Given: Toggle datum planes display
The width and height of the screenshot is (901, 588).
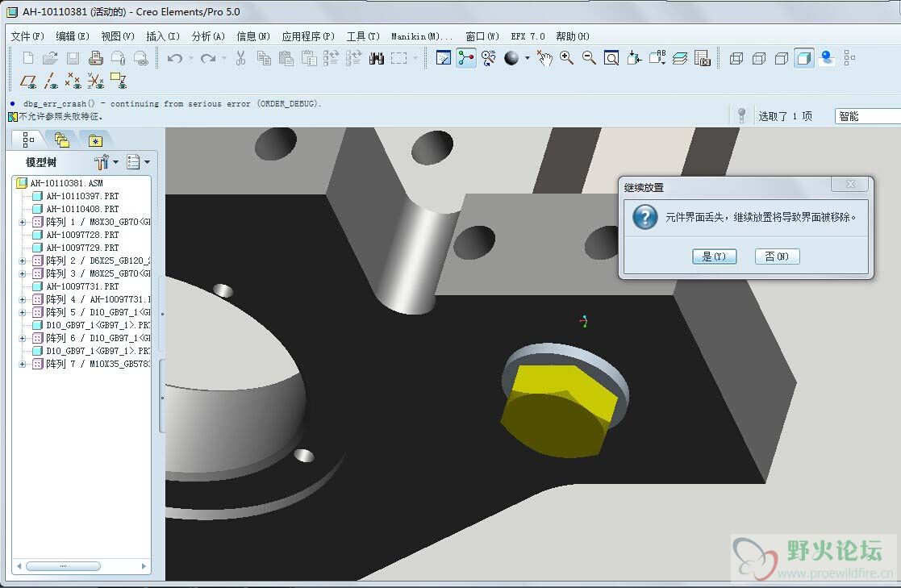Looking at the screenshot, I should [x=27, y=81].
